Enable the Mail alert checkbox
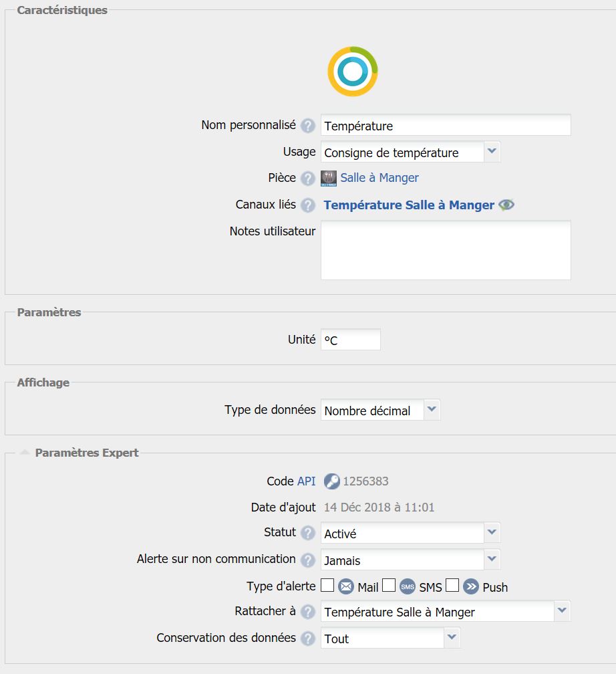This screenshot has height=674, width=616. tap(327, 586)
